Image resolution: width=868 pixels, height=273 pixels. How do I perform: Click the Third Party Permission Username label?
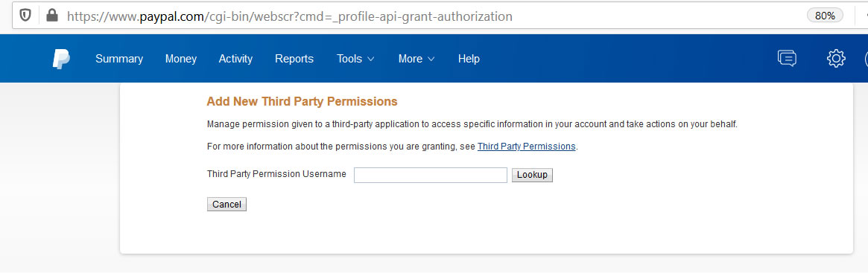pyautogui.click(x=276, y=174)
